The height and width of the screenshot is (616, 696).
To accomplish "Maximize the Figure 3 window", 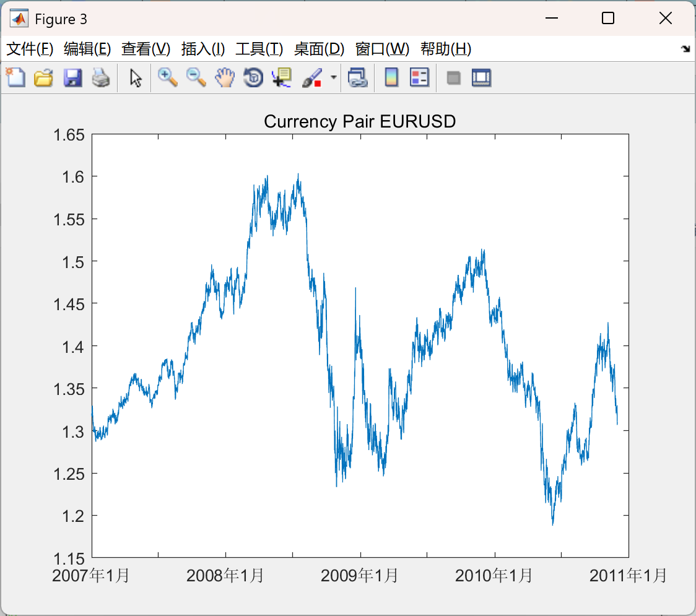I will point(607,18).
